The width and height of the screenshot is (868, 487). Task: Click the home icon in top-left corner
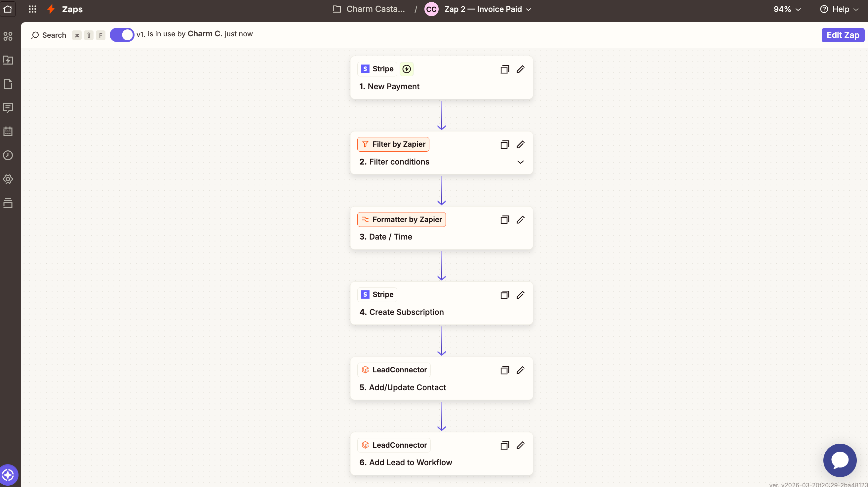click(x=8, y=9)
